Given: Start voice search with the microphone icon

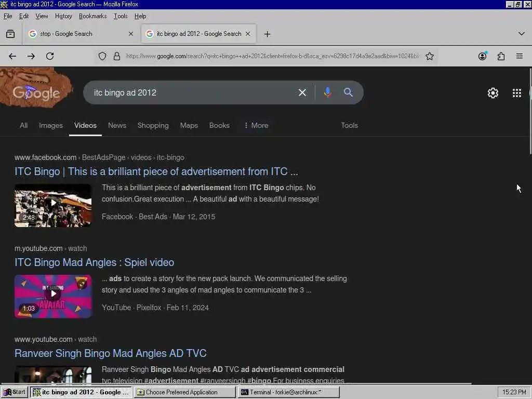Looking at the screenshot, I should 328,92.
